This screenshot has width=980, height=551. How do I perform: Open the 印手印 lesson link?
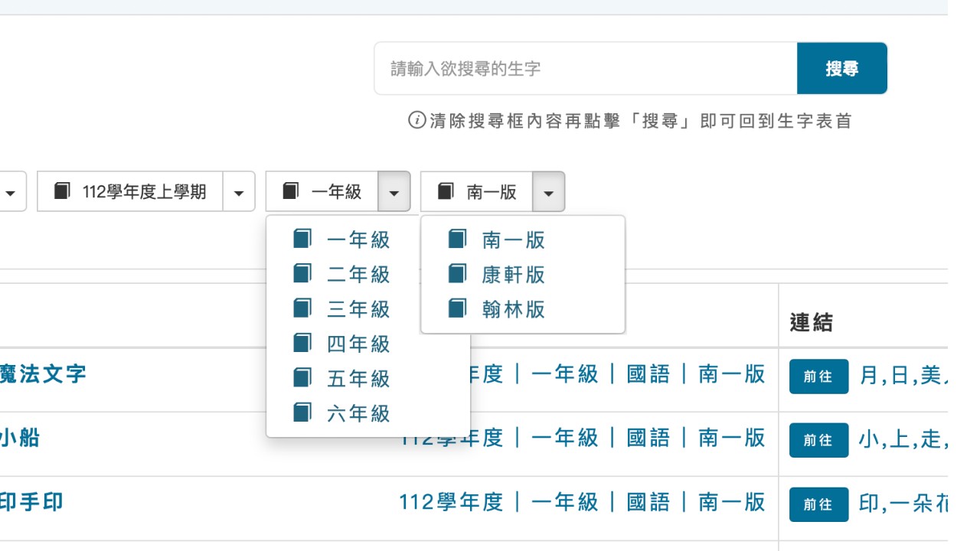31,502
